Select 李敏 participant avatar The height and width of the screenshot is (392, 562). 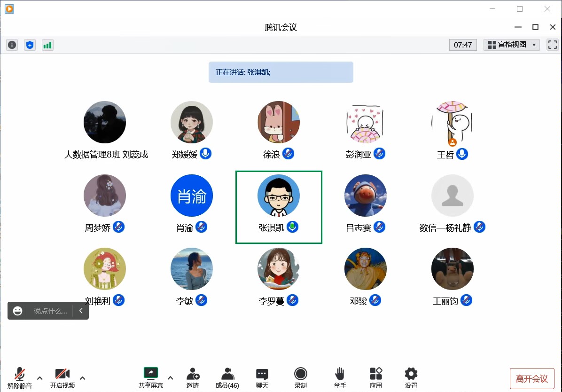(x=192, y=269)
